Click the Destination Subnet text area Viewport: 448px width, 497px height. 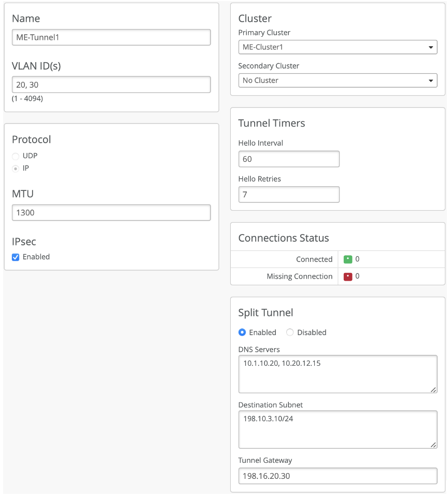[x=338, y=429]
